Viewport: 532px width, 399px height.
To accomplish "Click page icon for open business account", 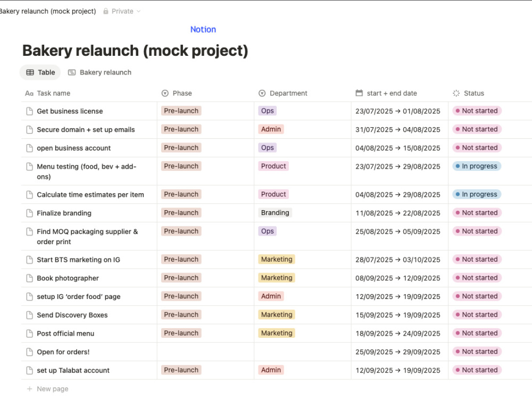I will click(x=29, y=148).
